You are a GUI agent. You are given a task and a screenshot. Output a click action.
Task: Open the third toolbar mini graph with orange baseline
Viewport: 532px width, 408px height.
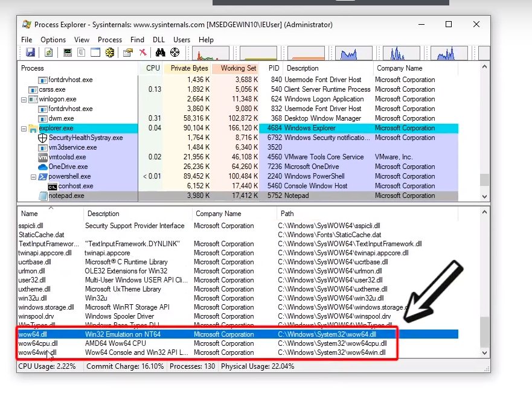306,53
